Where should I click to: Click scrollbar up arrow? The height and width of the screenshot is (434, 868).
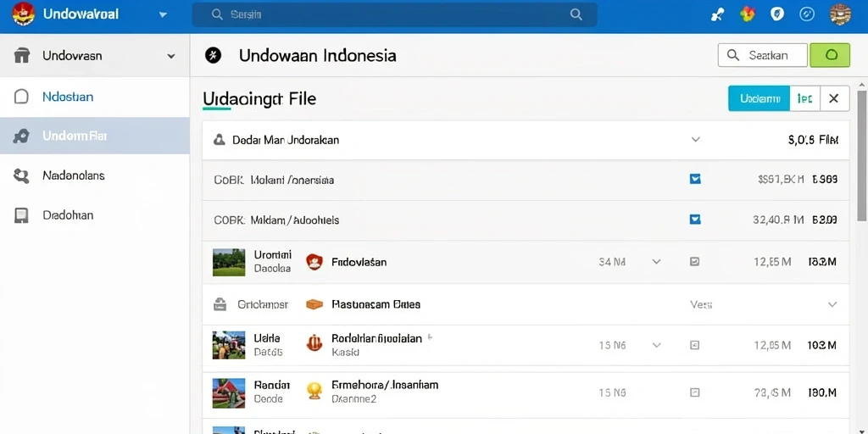[x=862, y=85]
